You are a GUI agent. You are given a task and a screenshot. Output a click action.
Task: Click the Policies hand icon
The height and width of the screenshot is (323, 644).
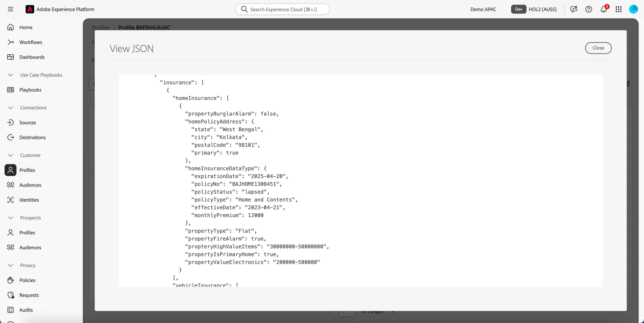point(10,280)
